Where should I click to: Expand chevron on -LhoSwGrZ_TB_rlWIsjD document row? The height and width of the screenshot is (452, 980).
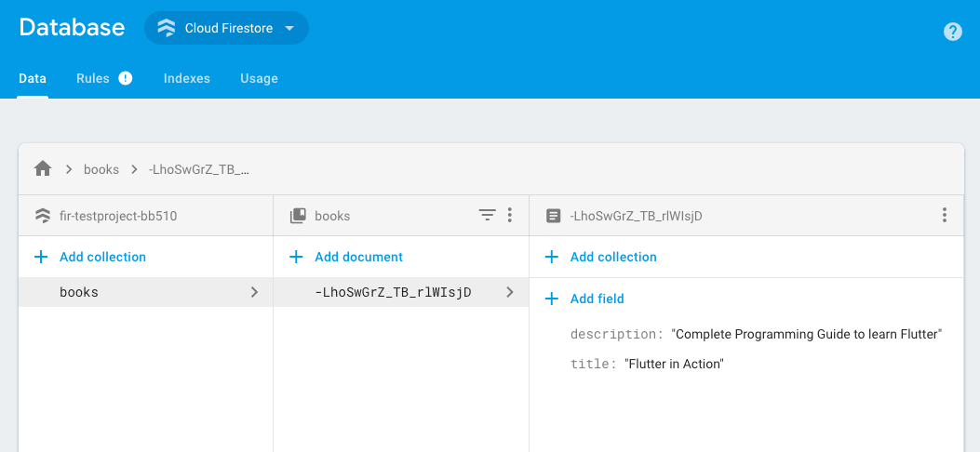pyautogui.click(x=510, y=291)
